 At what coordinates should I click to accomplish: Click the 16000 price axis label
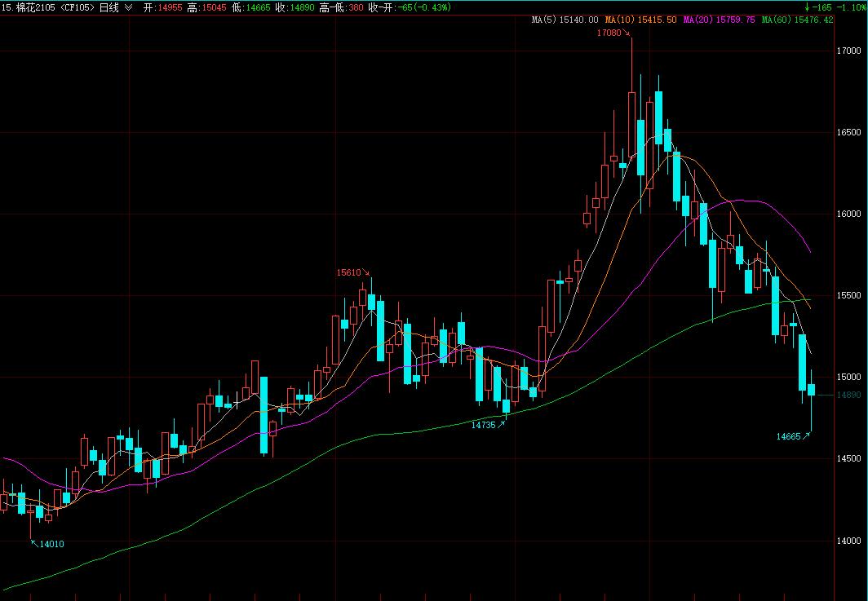click(x=848, y=214)
